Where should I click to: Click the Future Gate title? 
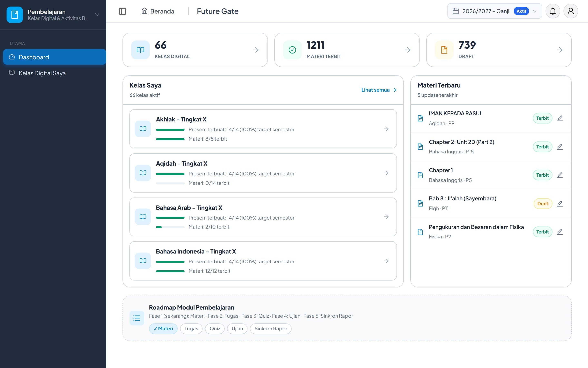click(217, 11)
